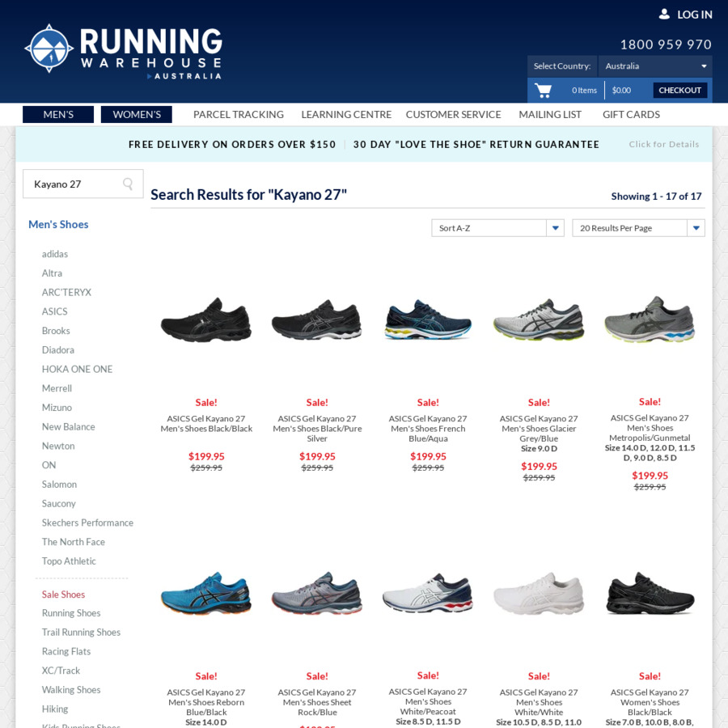Click for Details on free delivery banner
This screenshot has height=728, width=728.
(663, 145)
